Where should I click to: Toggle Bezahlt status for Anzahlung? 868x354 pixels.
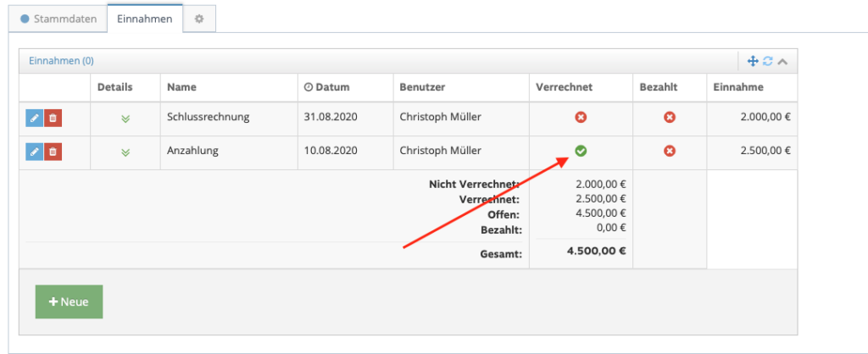[x=670, y=151]
